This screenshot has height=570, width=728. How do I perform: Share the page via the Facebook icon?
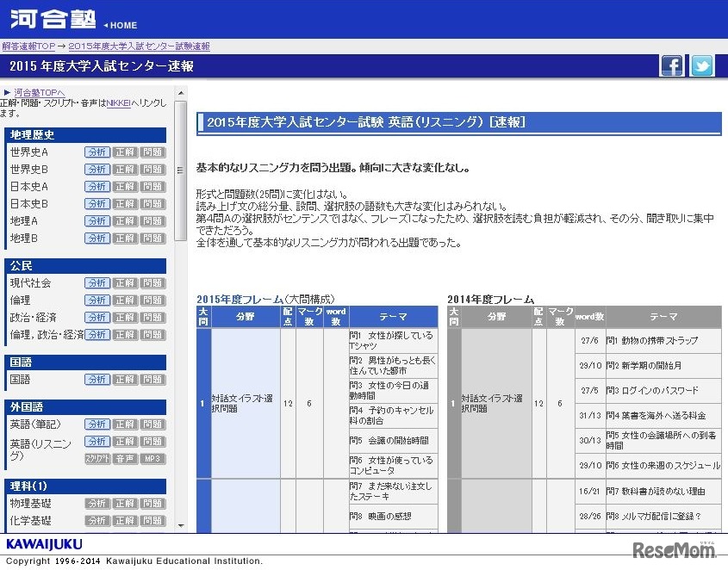[x=671, y=65]
